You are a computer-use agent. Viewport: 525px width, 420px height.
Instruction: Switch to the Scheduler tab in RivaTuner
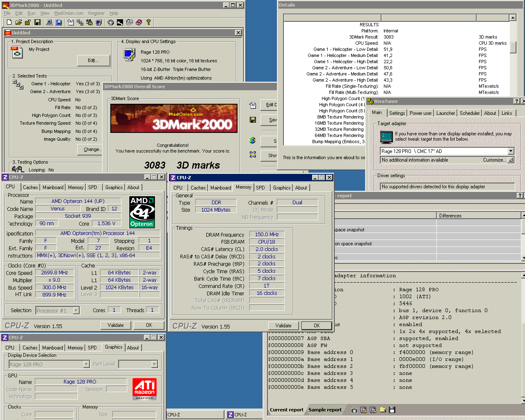(x=470, y=113)
